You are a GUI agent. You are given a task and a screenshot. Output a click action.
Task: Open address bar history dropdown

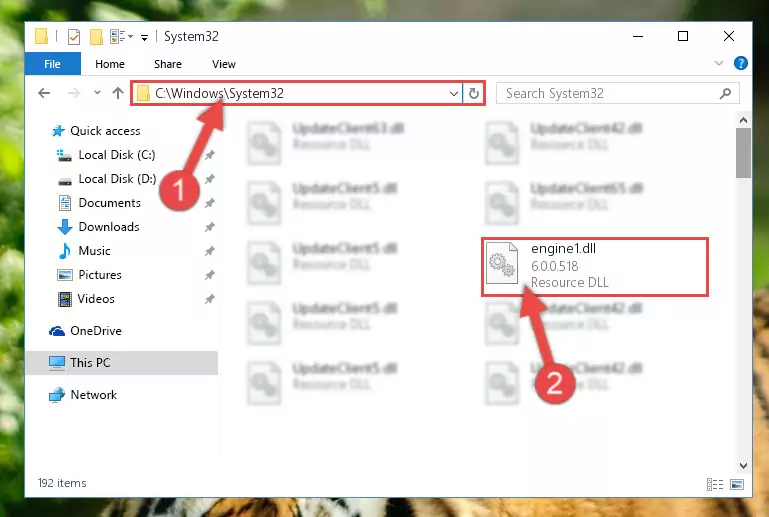pyautogui.click(x=454, y=93)
